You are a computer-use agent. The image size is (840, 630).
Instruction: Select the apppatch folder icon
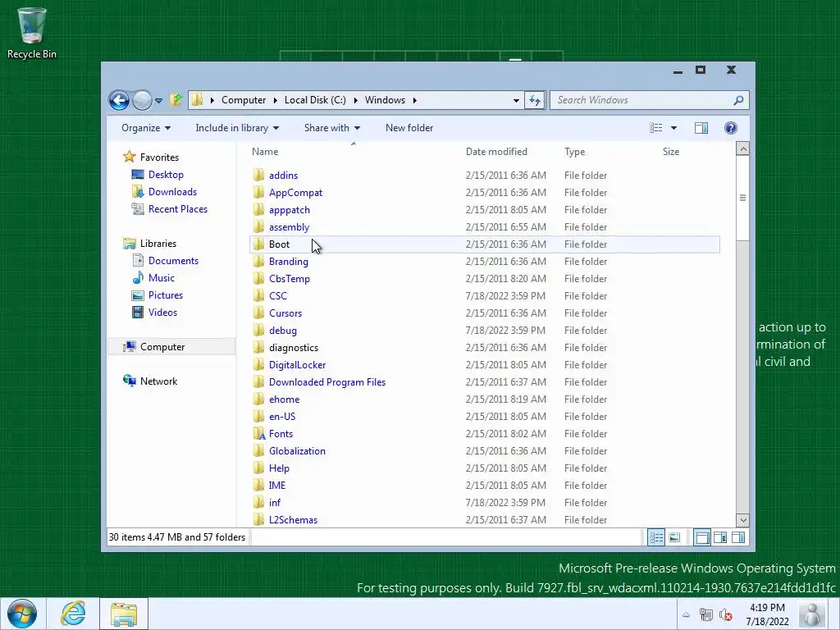point(258,209)
